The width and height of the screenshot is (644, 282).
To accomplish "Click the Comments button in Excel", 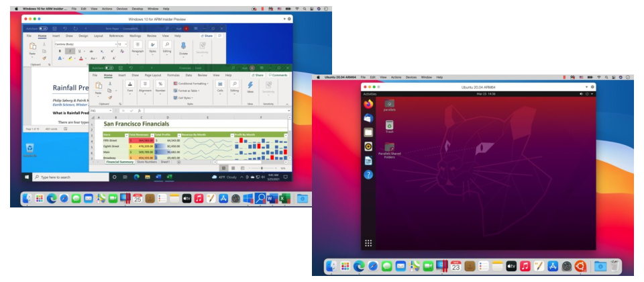I will coord(278,75).
